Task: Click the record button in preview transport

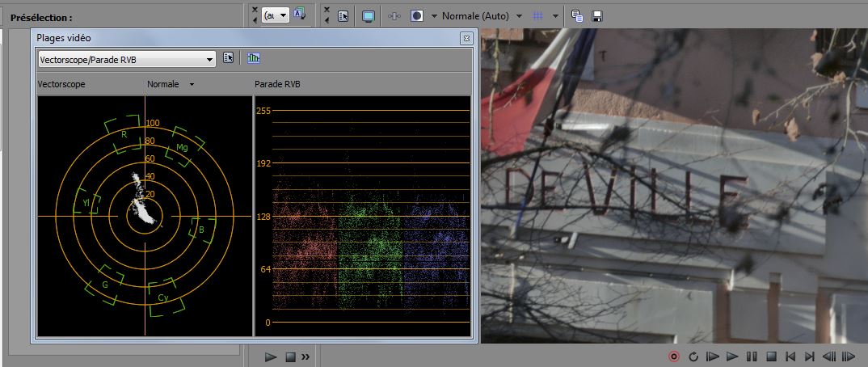Action: pyautogui.click(x=674, y=356)
